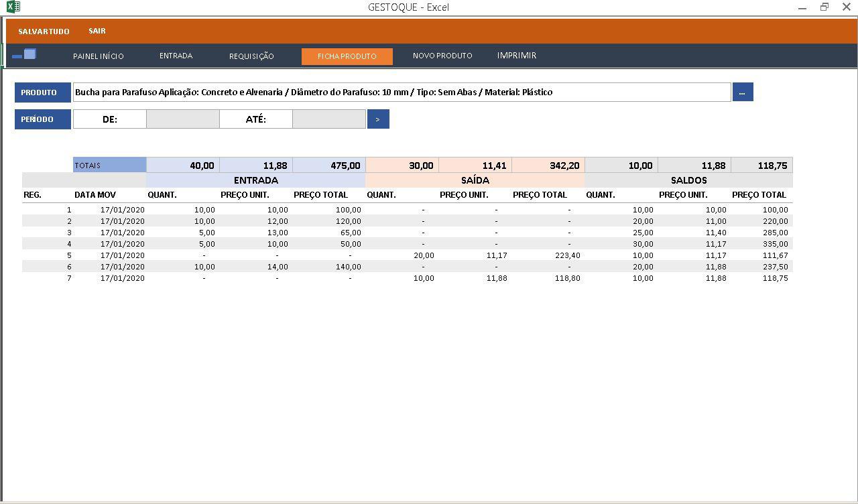Click SALVAR TUDO in the orange bar

pyautogui.click(x=44, y=31)
